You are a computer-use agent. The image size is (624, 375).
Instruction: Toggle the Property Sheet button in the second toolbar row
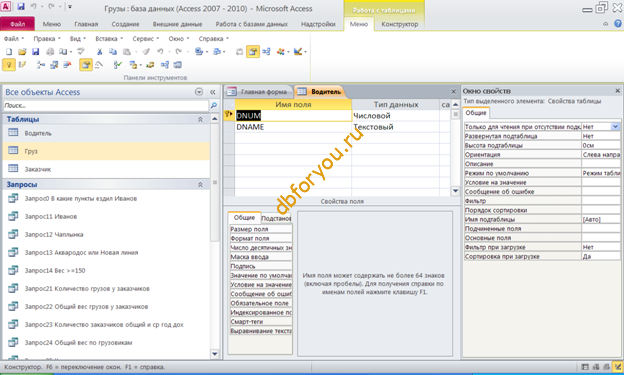[86, 65]
